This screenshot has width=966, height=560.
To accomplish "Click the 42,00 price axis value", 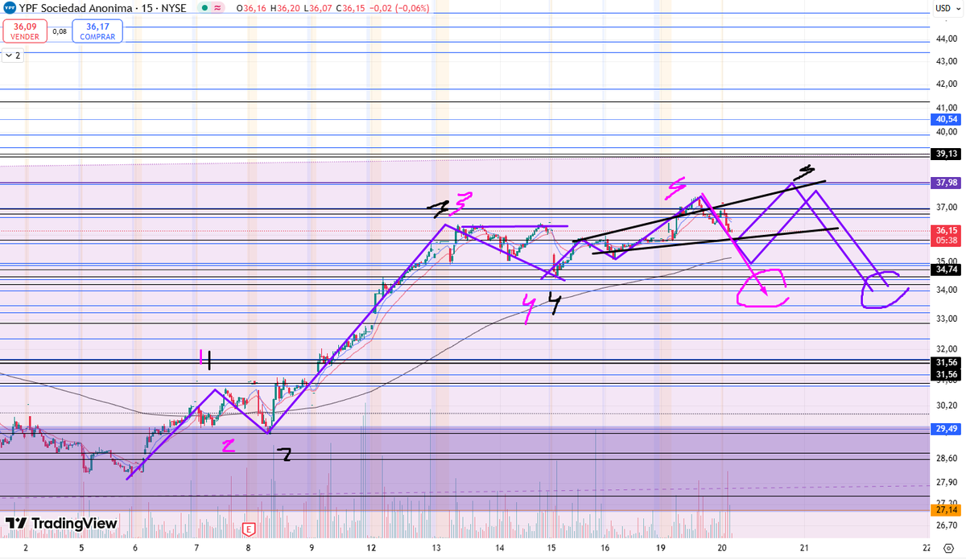I will 945,84.
